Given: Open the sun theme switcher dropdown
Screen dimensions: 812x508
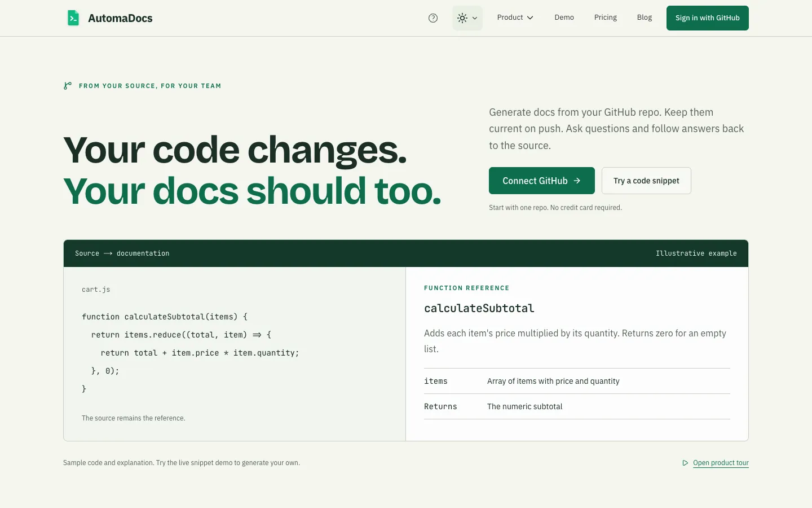Looking at the screenshot, I should click(x=467, y=18).
